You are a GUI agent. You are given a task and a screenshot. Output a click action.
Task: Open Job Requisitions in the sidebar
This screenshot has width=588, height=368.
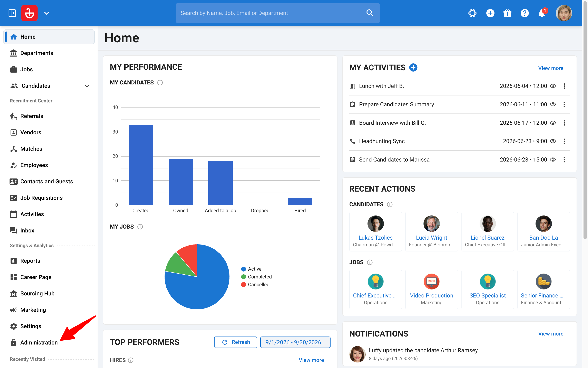click(x=49, y=198)
